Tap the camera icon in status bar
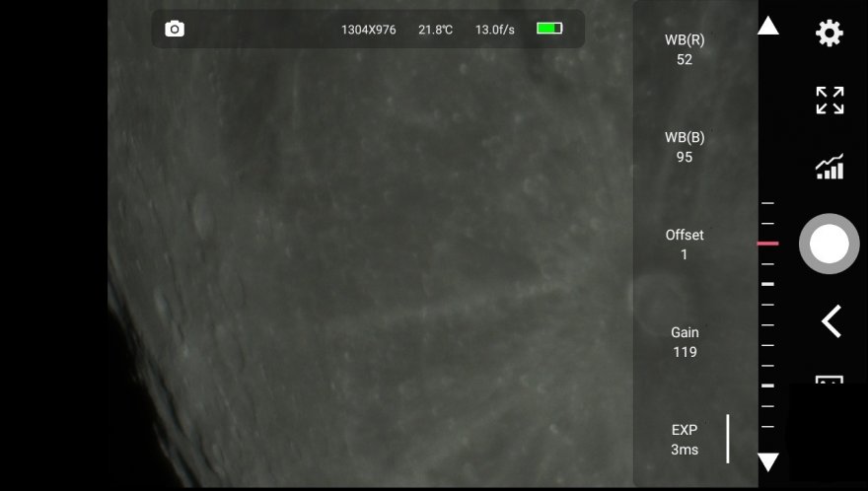Screen dimensions: 868x491 click(x=175, y=30)
